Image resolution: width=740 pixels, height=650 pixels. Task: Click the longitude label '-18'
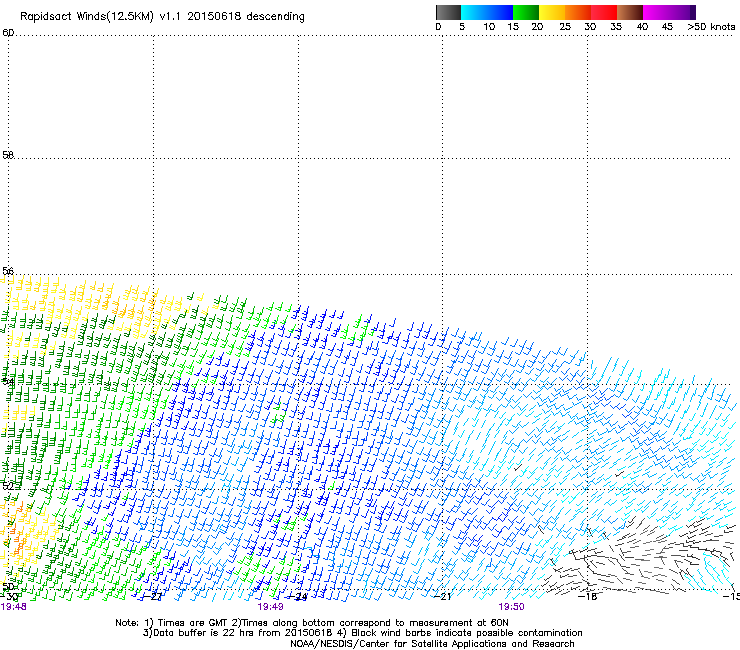coord(587,597)
